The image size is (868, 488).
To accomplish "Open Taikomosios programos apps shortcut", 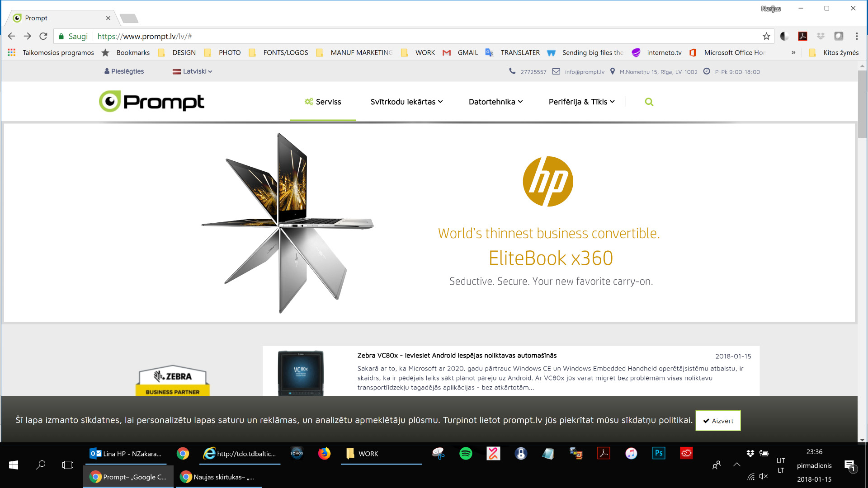I will (51, 52).
